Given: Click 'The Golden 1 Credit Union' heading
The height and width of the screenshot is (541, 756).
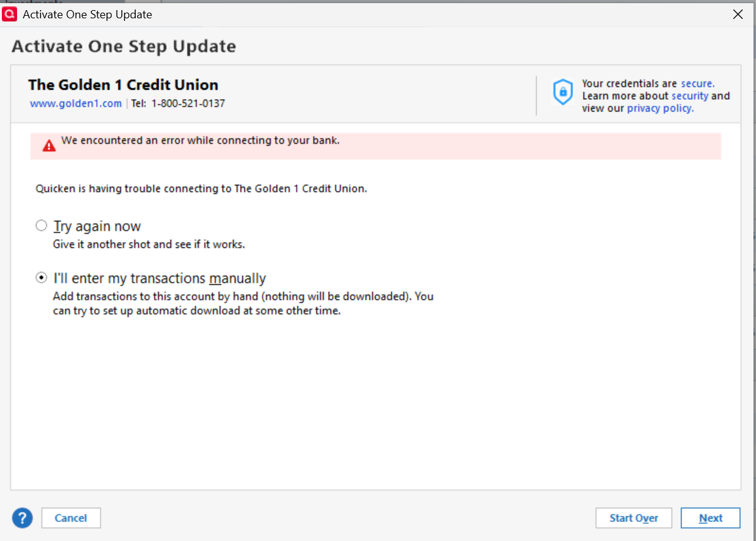Looking at the screenshot, I should click(x=123, y=85).
